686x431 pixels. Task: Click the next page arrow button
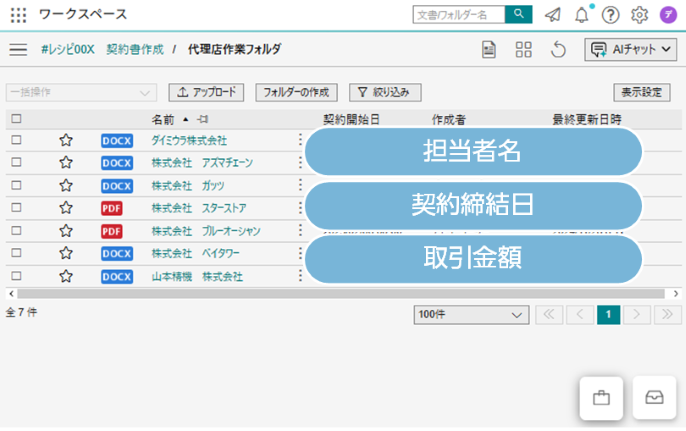637,315
